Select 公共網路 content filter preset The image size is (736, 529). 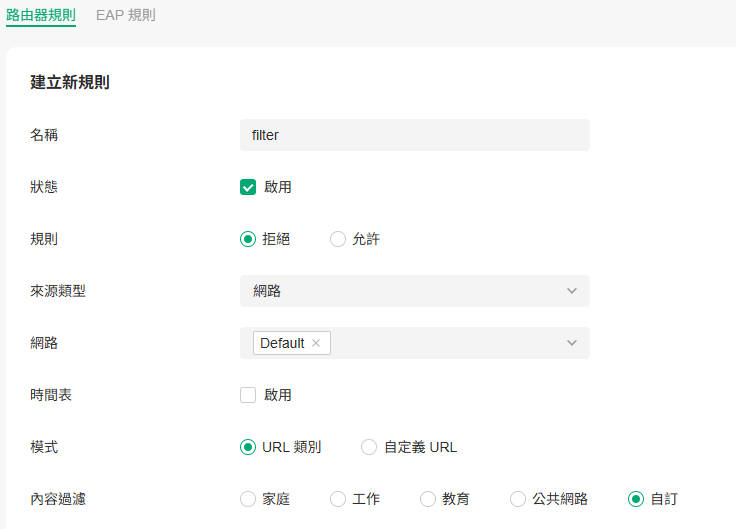click(518, 499)
